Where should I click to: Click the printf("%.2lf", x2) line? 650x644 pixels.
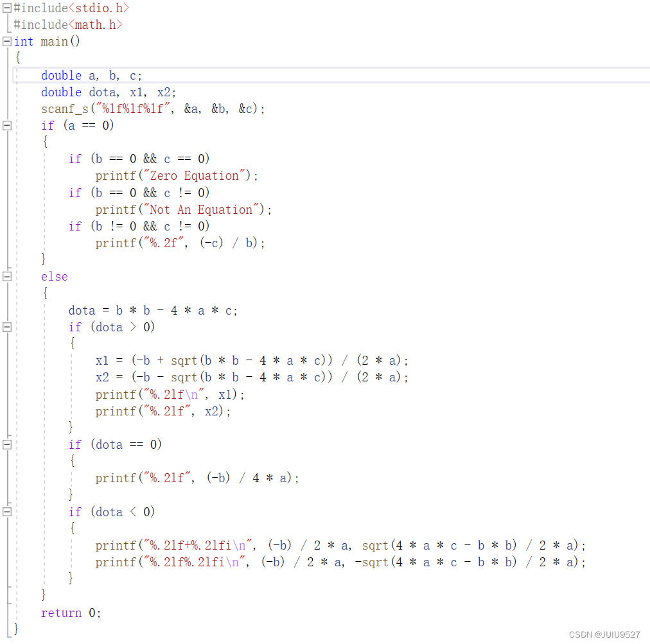[163, 411]
